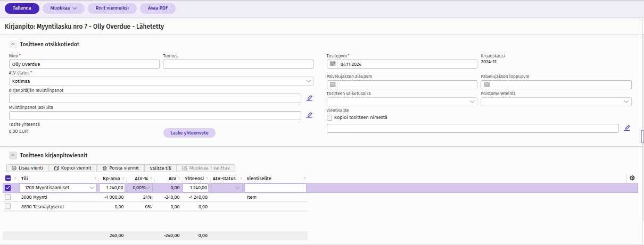The width and height of the screenshot is (644, 245).
Task: Edit Kirjanpitäjän muistiinpanot with pencil icon
Action: click(x=309, y=98)
